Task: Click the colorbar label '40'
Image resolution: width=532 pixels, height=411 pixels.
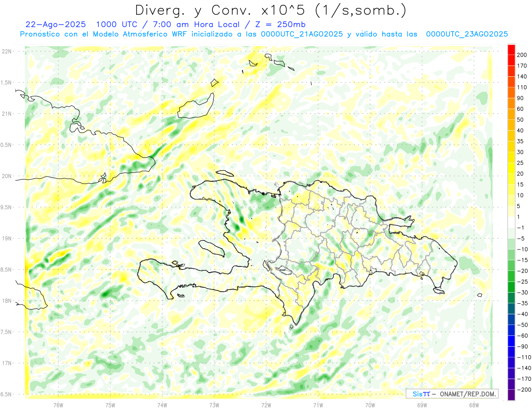Action: (x=521, y=131)
